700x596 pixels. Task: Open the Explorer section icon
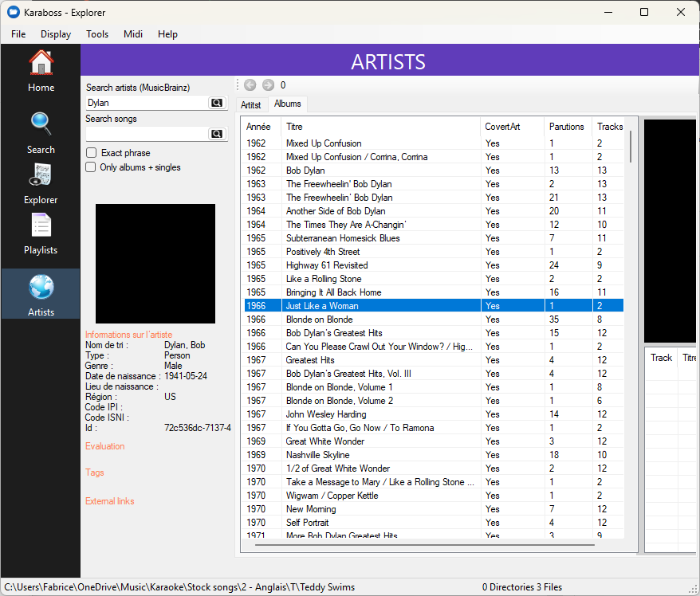coord(41,176)
